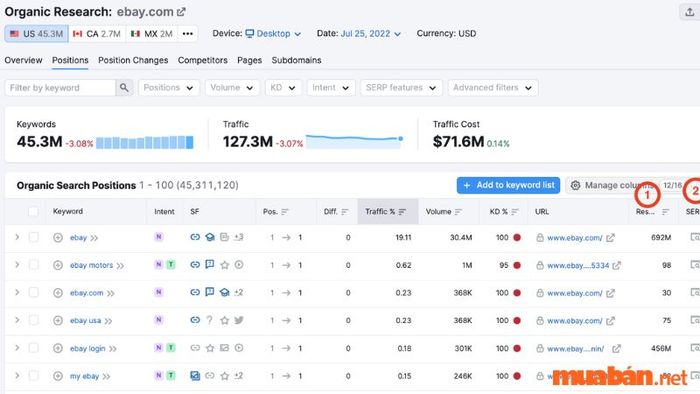
Task: Expand the 'ebay motors' keyword row
Action: pos(17,265)
